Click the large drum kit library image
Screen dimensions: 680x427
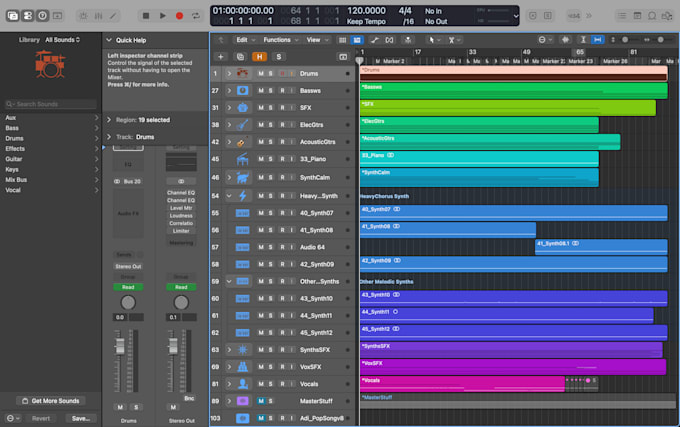(x=50, y=65)
